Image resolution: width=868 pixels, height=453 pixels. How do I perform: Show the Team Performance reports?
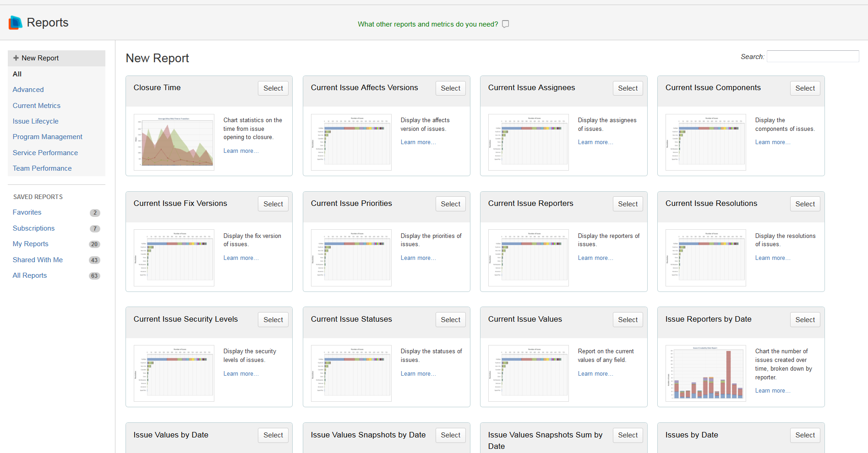[42, 168]
